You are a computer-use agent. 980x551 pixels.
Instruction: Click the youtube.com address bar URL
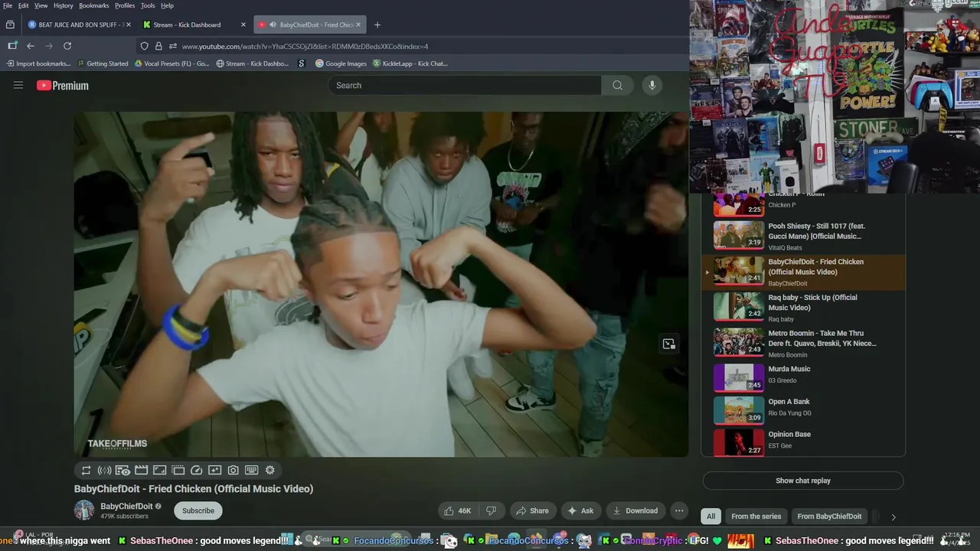[305, 47]
